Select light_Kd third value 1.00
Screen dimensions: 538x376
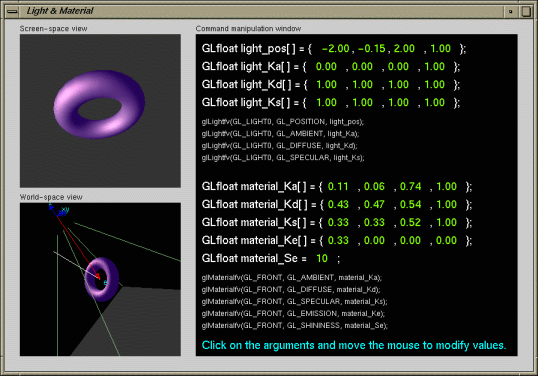(x=398, y=85)
